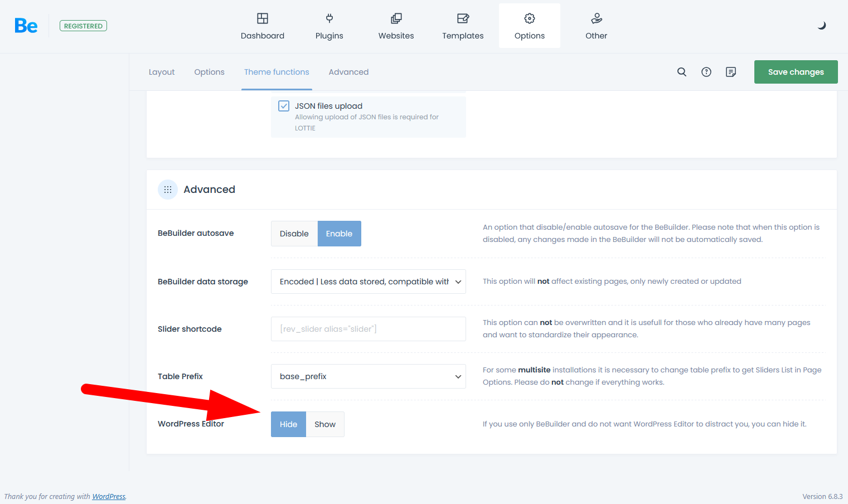Image resolution: width=848 pixels, height=504 pixels.
Task: Uncheck the JSON files upload checkbox
Action: click(x=284, y=106)
